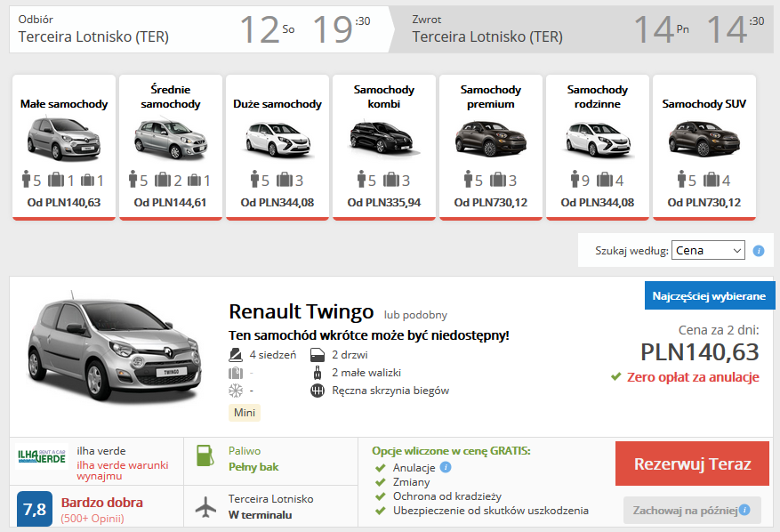Viewport: 780px width, 532px height.
Task: Click the ilha verde supplier logo
Action: click(x=42, y=456)
